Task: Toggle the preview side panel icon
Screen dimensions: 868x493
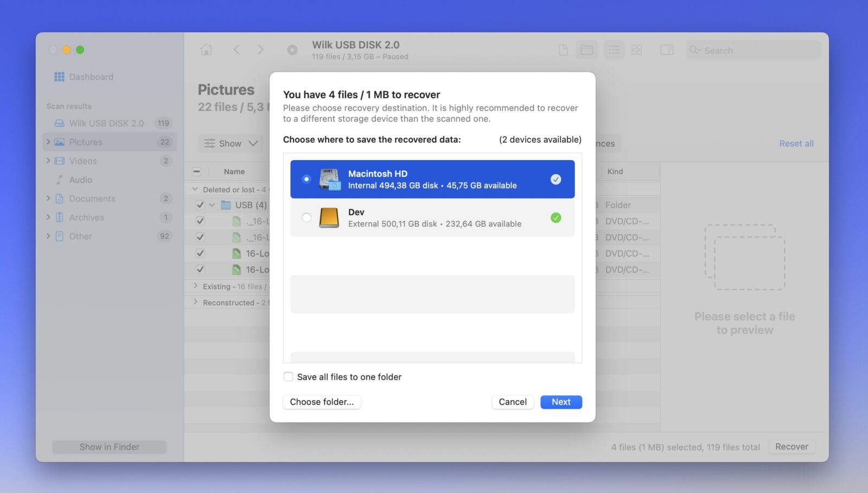Action: 667,50
